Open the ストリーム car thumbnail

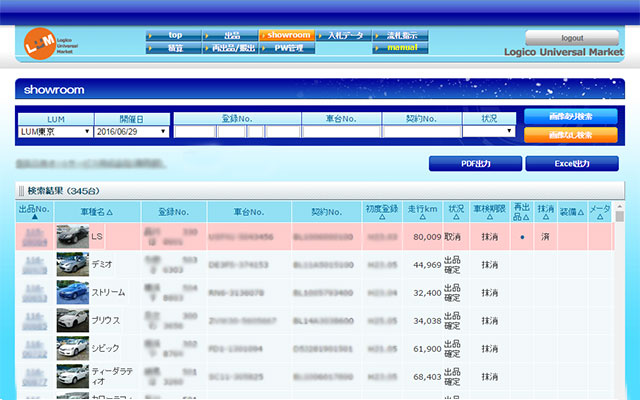pos(73,292)
